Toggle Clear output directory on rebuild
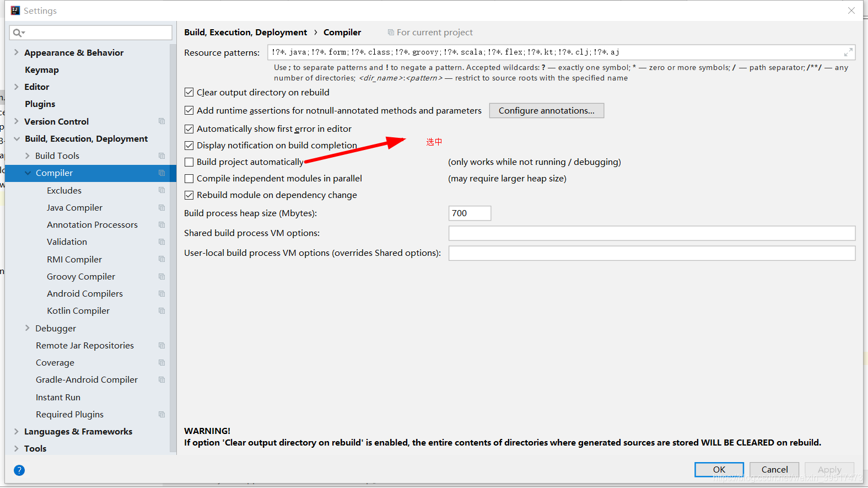 pos(189,93)
